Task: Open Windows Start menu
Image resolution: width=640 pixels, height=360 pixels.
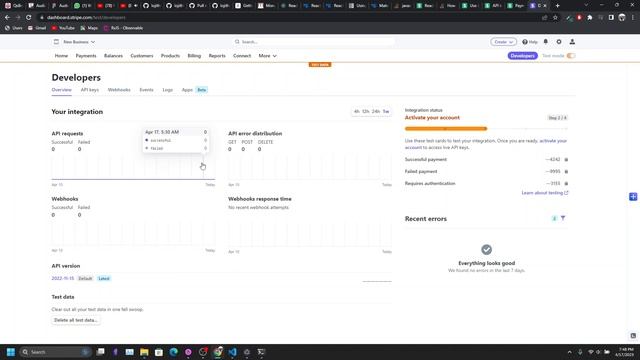Action: pos(11,352)
